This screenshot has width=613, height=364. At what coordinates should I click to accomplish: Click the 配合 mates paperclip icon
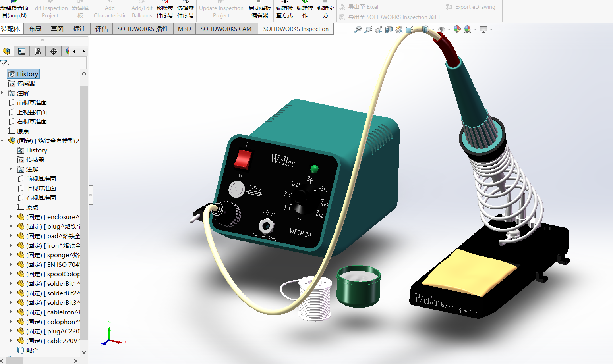[x=21, y=350]
